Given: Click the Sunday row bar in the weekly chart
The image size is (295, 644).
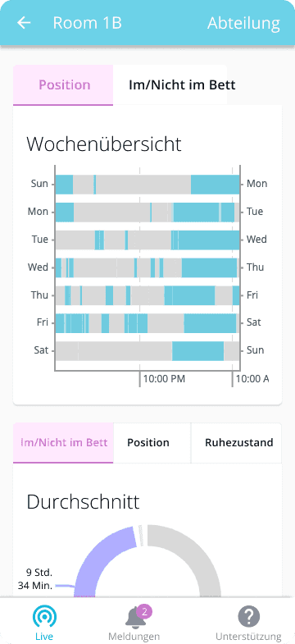Looking at the screenshot, I should tap(147, 185).
